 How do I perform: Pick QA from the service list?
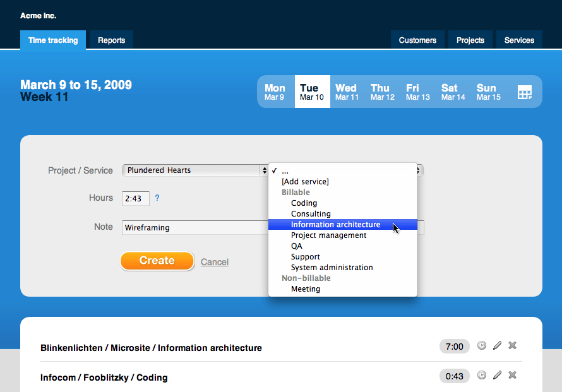(x=343, y=246)
